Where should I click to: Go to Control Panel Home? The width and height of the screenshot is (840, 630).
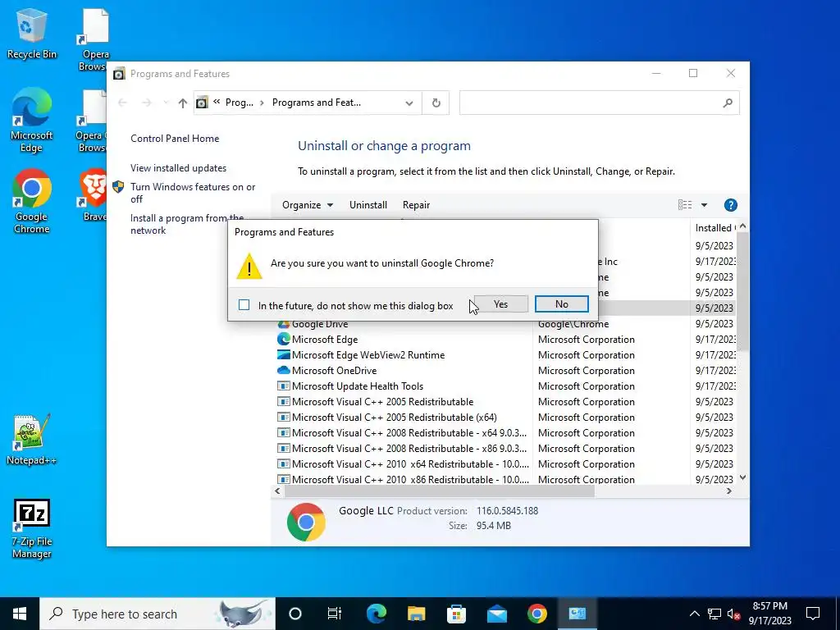tap(175, 139)
